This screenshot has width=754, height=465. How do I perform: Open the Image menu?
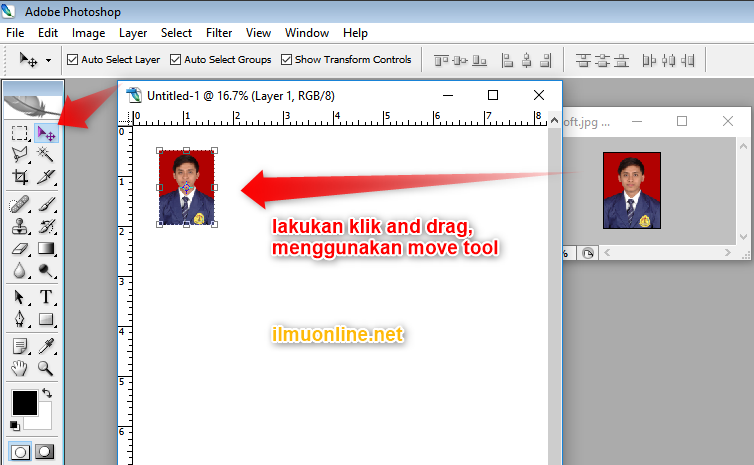89,33
